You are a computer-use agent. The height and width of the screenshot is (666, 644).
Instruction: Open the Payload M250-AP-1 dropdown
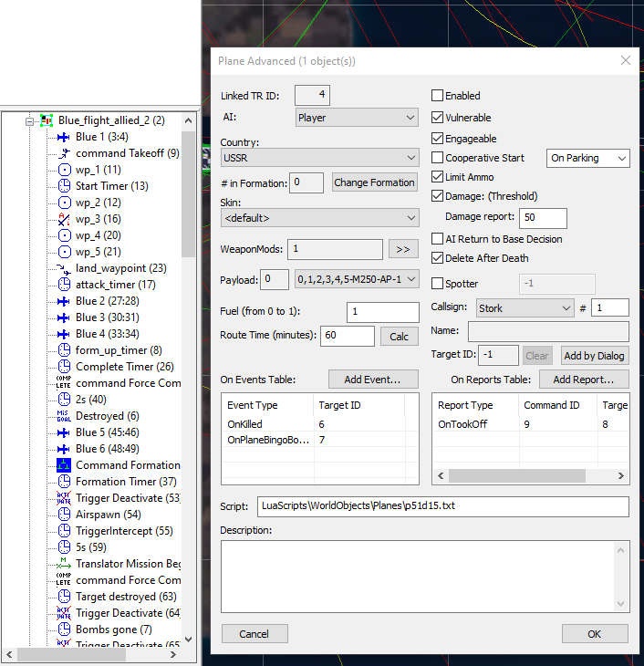click(357, 279)
